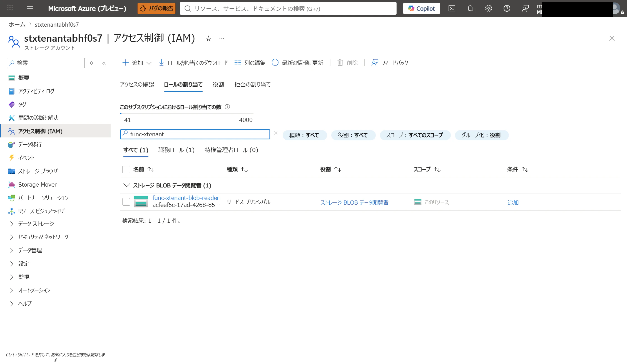Viewport: 627px width, 364px height.
Task: Click フィードバック in the toolbar
Action: 390,63
